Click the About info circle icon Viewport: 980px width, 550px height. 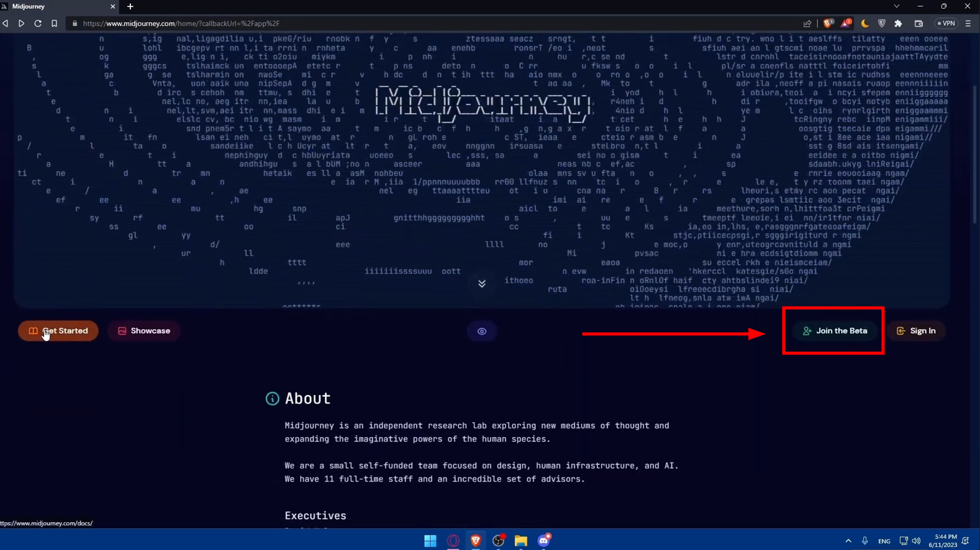coord(272,399)
